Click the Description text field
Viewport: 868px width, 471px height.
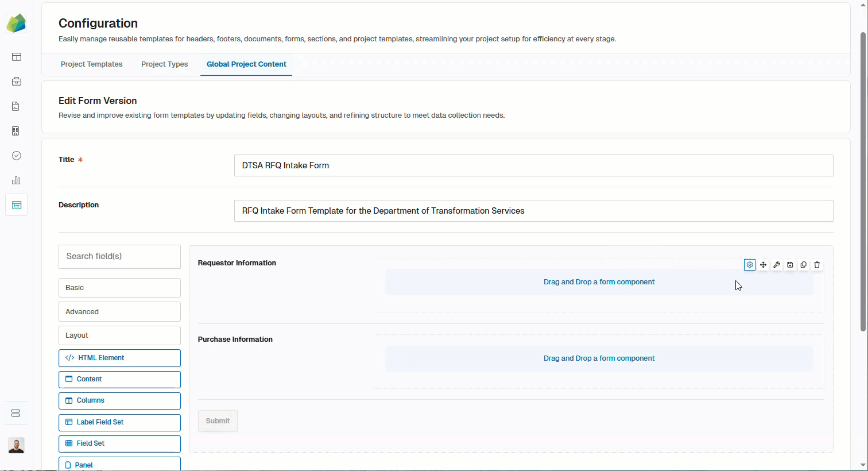pos(533,211)
